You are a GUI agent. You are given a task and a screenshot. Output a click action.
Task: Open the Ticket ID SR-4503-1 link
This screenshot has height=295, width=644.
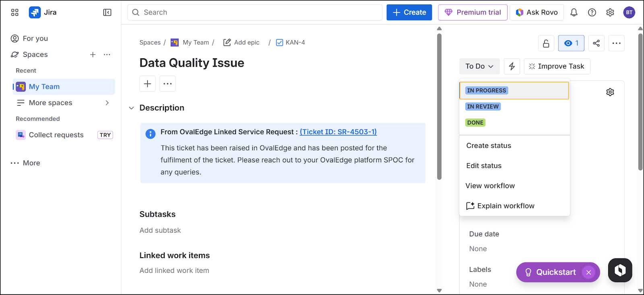[x=338, y=132]
